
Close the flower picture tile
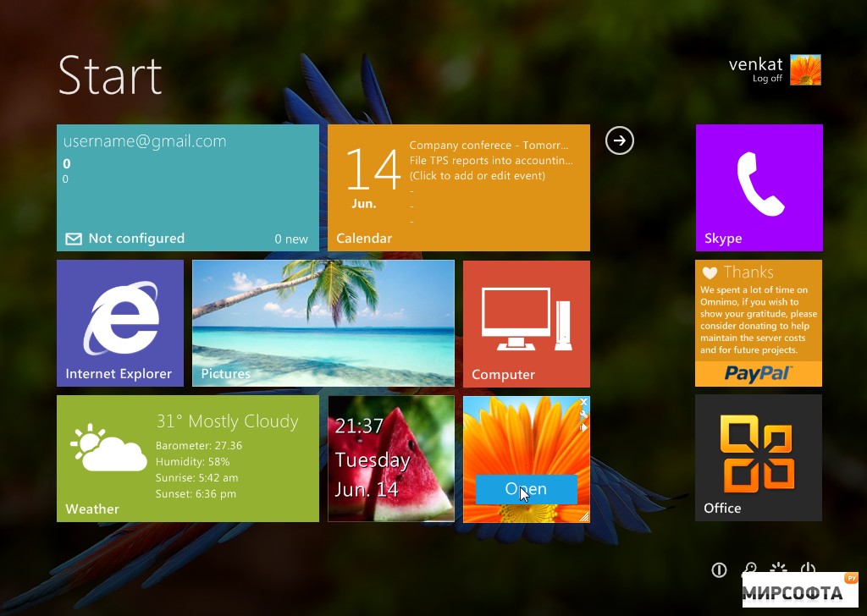click(x=583, y=402)
